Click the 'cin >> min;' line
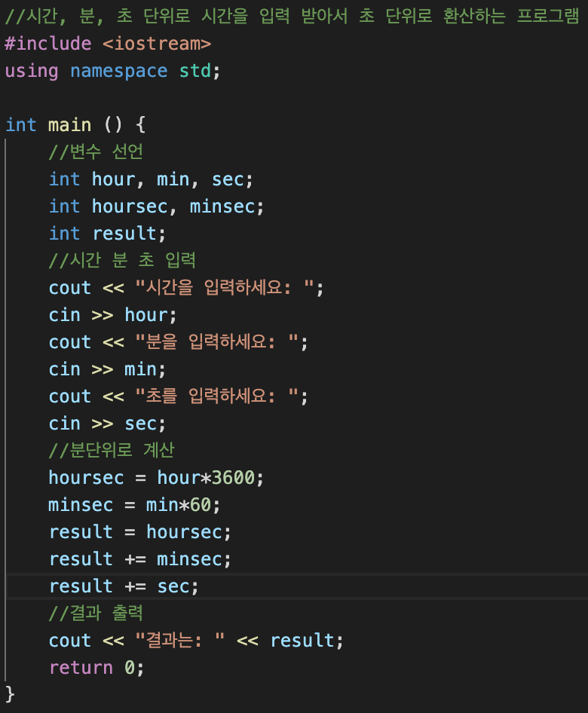The width and height of the screenshot is (588, 713). 107,369
